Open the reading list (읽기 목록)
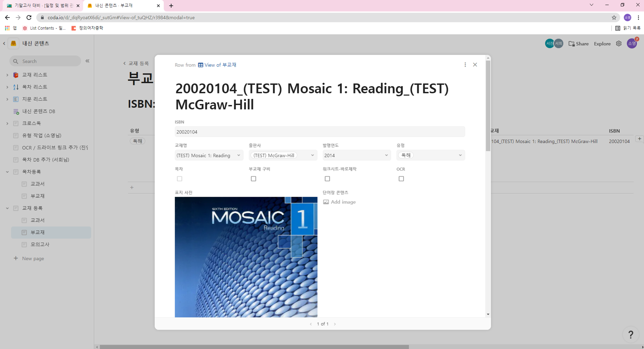 point(628,28)
